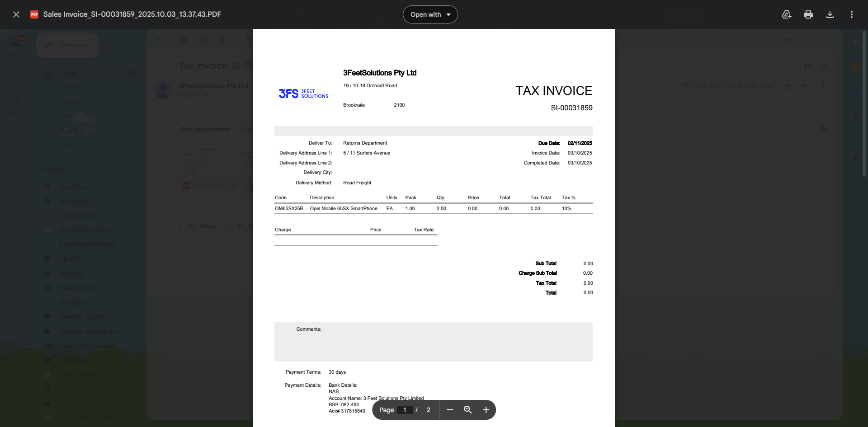This screenshot has width=868, height=427.
Task: Open the Open with dropdown
Action: pos(430,14)
